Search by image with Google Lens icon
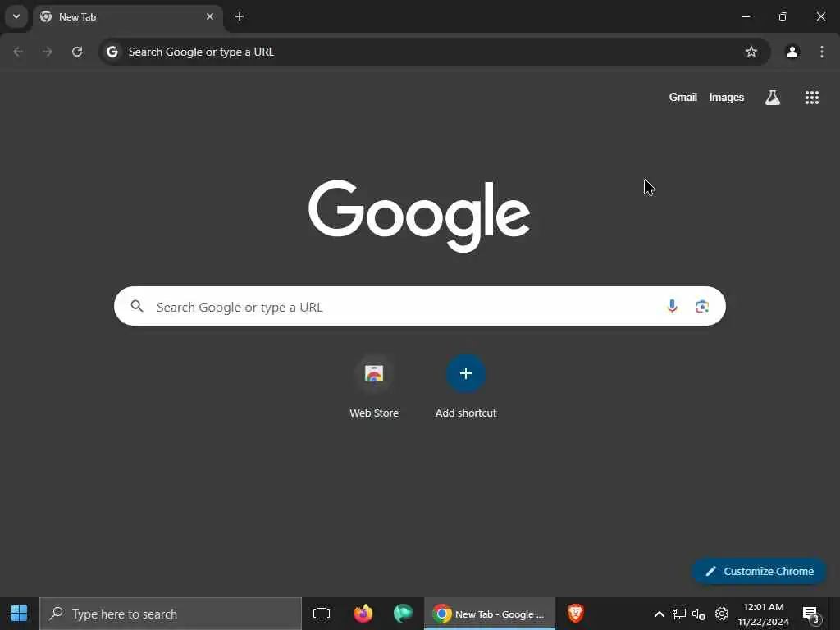This screenshot has height=630, width=840. (x=702, y=306)
